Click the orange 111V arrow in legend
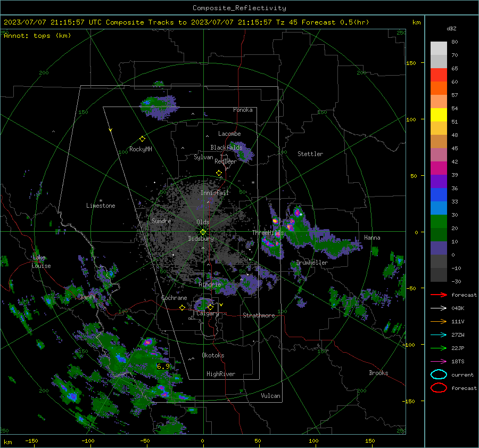 coord(439,321)
